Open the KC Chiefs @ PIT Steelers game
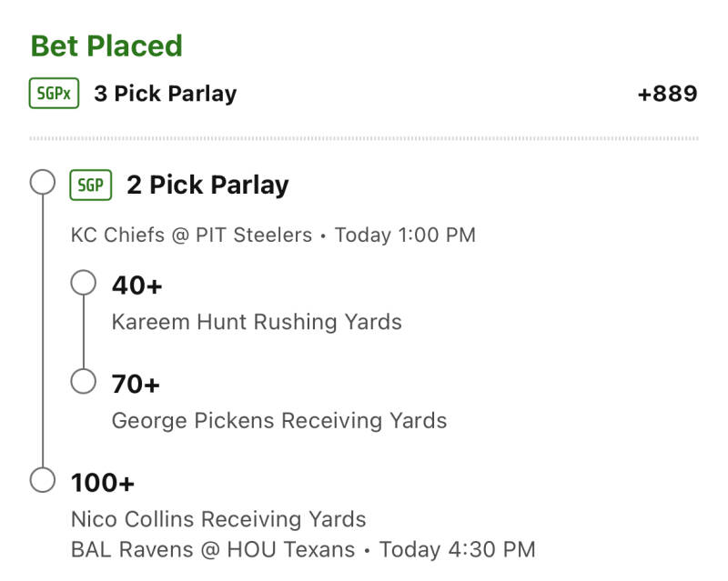Image resolution: width=728 pixels, height=581 pixels. tap(273, 235)
